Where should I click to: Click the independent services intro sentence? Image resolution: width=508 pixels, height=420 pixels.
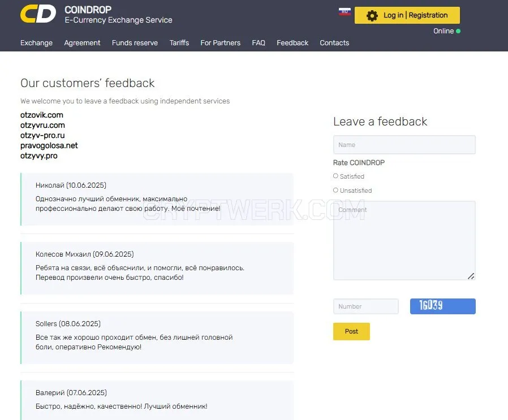coord(125,101)
